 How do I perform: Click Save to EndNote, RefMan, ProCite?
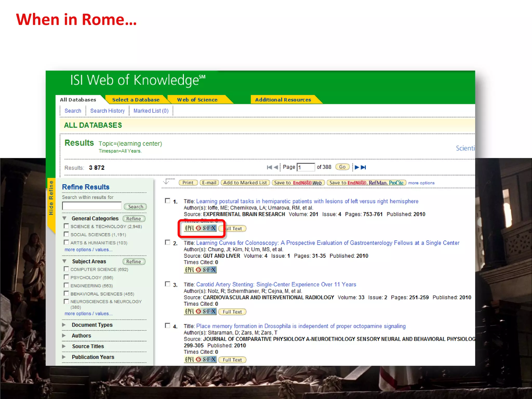(367, 183)
